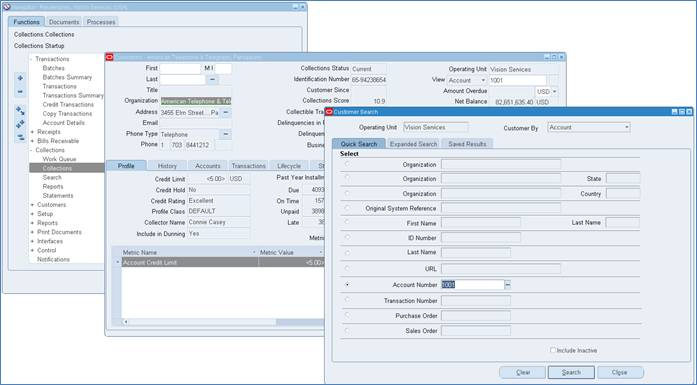Click the Transaction Number input field

476,301
